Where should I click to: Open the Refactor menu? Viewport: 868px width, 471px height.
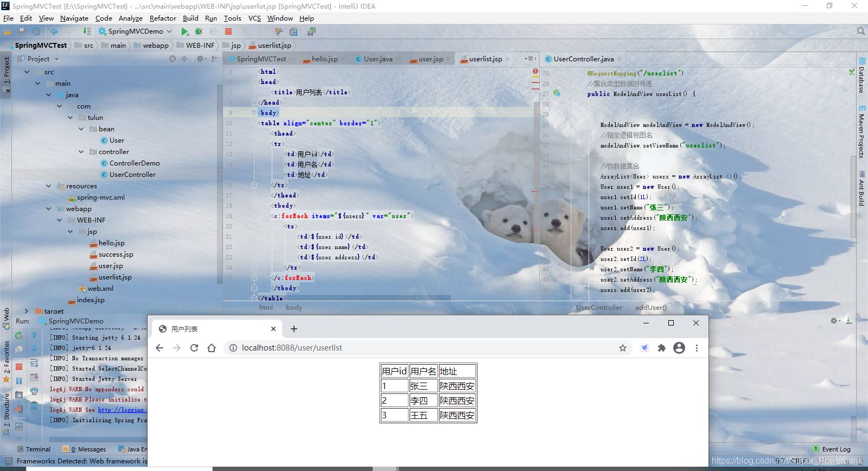click(163, 18)
